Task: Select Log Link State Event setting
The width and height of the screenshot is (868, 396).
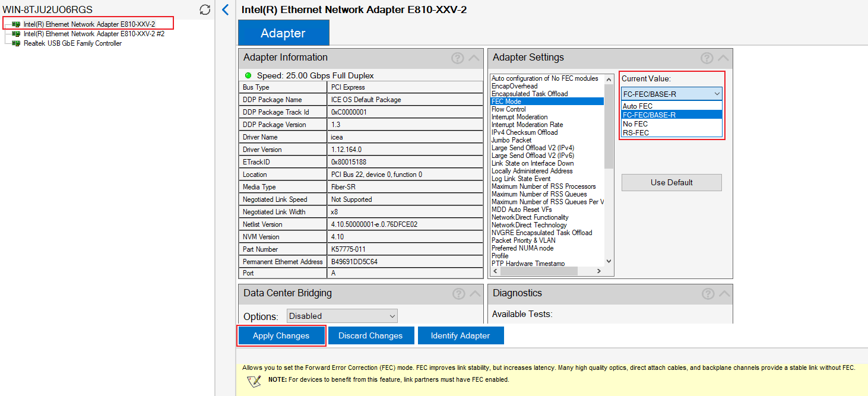Action: tap(521, 179)
